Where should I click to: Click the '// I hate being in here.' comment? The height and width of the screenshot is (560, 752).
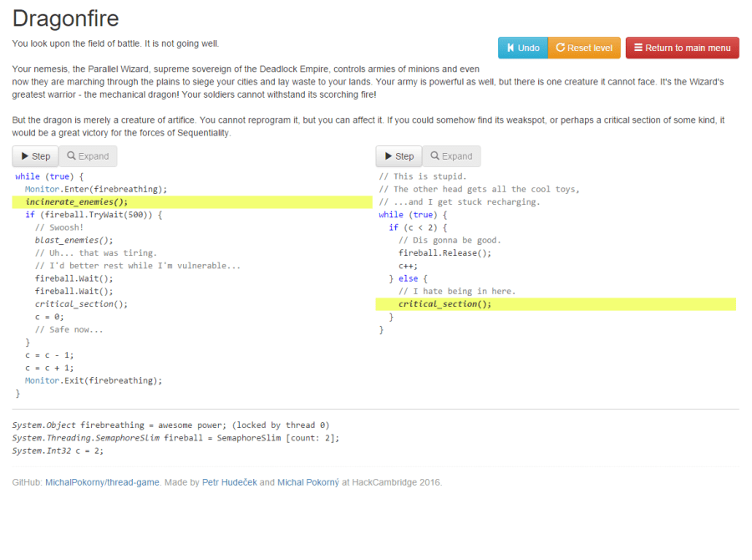coord(457,291)
